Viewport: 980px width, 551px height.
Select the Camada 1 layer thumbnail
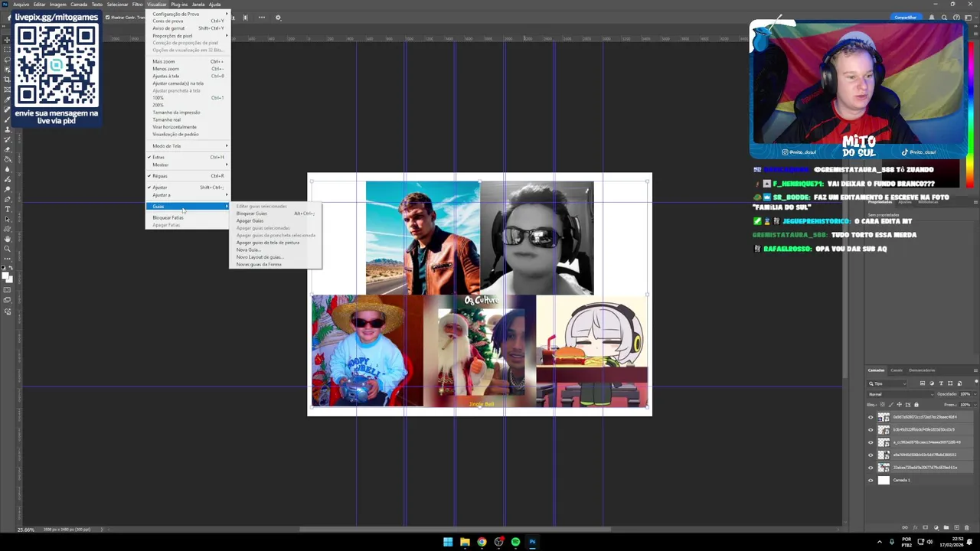click(884, 481)
